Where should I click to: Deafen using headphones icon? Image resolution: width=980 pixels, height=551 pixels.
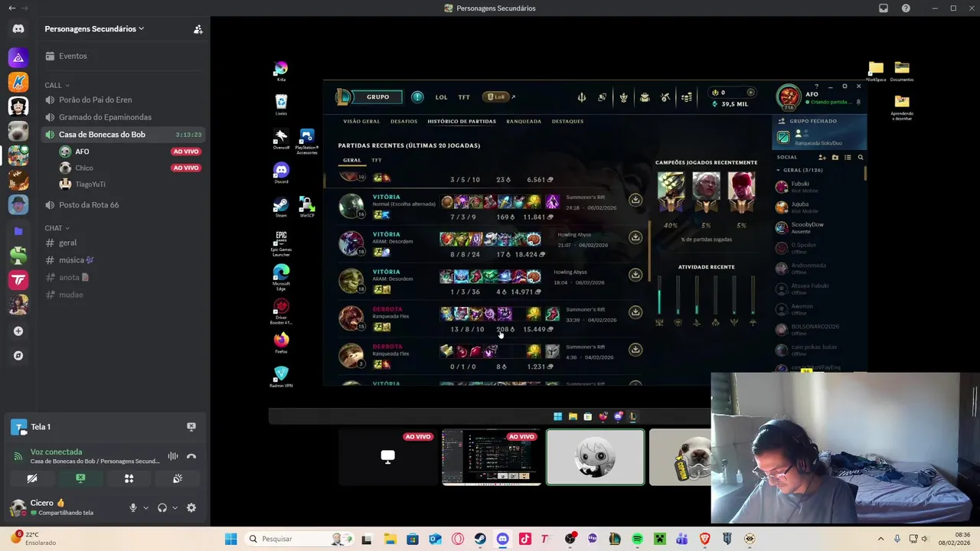[x=162, y=507]
